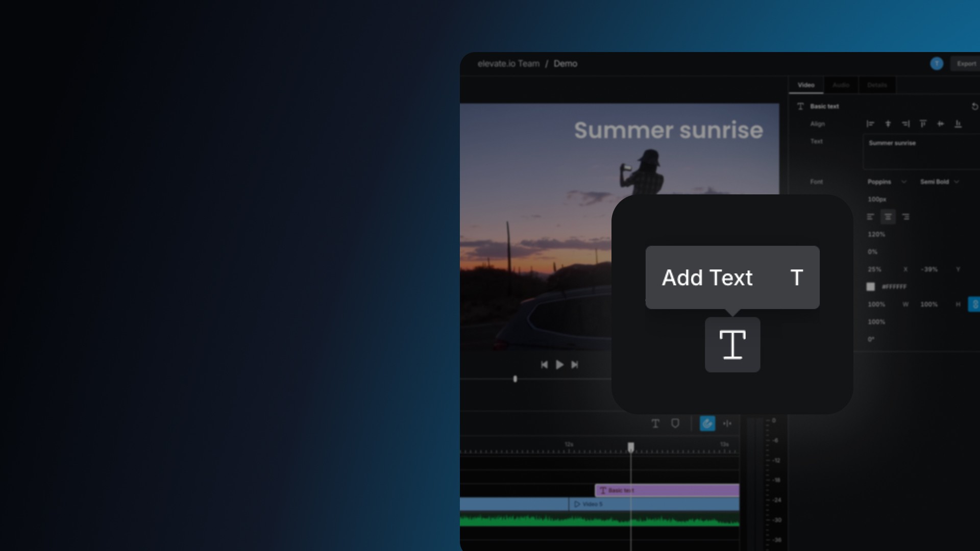
Task: Switch to the Details tab
Action: (877, 85)
